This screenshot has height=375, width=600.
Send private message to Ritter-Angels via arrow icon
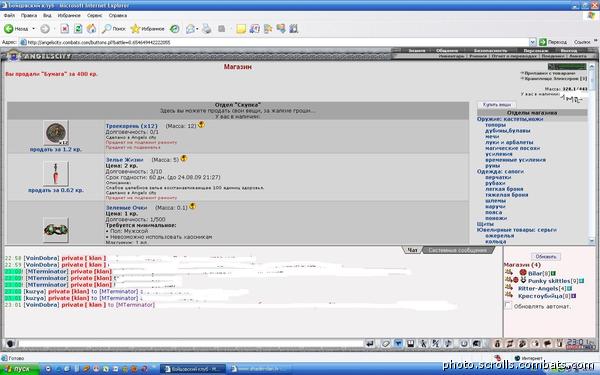pyautogui.click(x=509, y=287)
